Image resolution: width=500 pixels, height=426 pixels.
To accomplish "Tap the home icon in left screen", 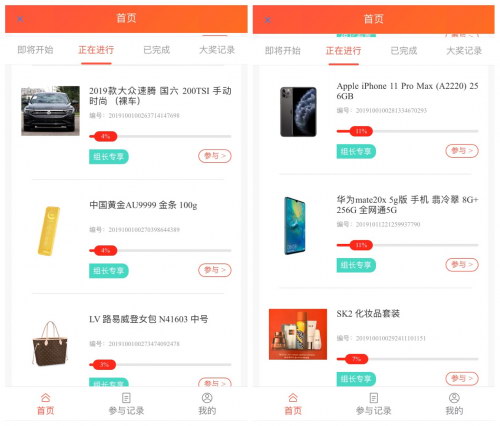I will tap(46, 398).
